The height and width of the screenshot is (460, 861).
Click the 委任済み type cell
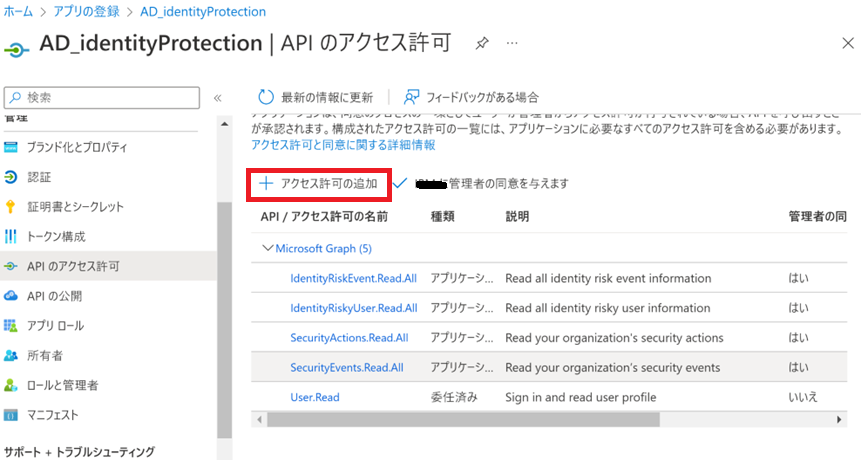coord(454,397)
